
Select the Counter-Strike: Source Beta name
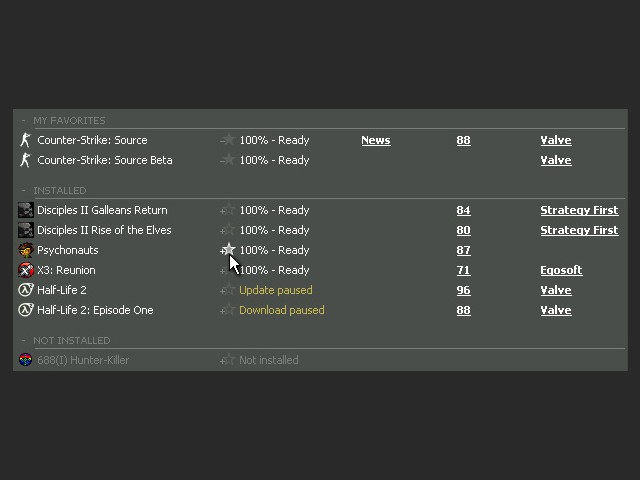point(105,160)
